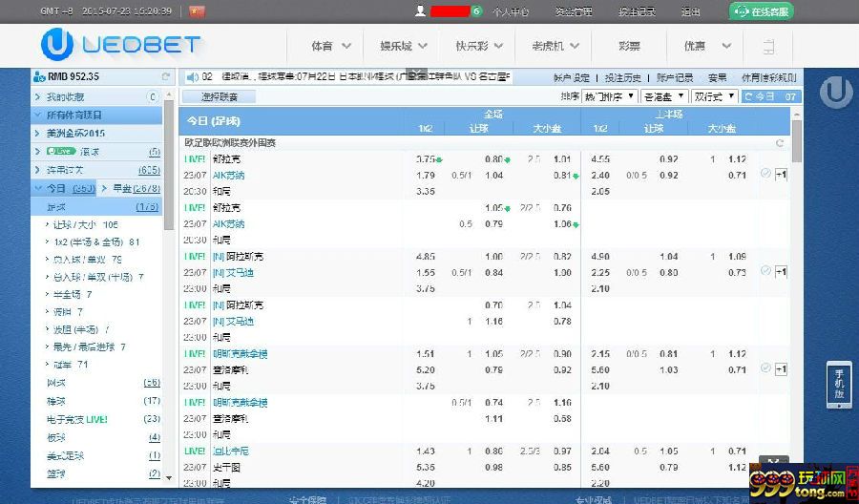The height and width of the screenshot is (504, 859).
Task: Open the 手机版 mobile version side icon
Action: [839, 385]
